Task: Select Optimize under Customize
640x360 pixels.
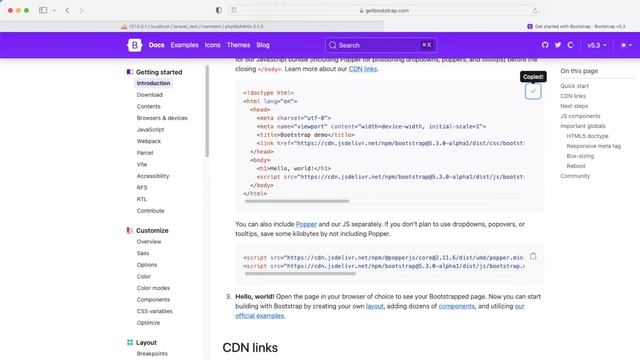Action: point(148,323)
